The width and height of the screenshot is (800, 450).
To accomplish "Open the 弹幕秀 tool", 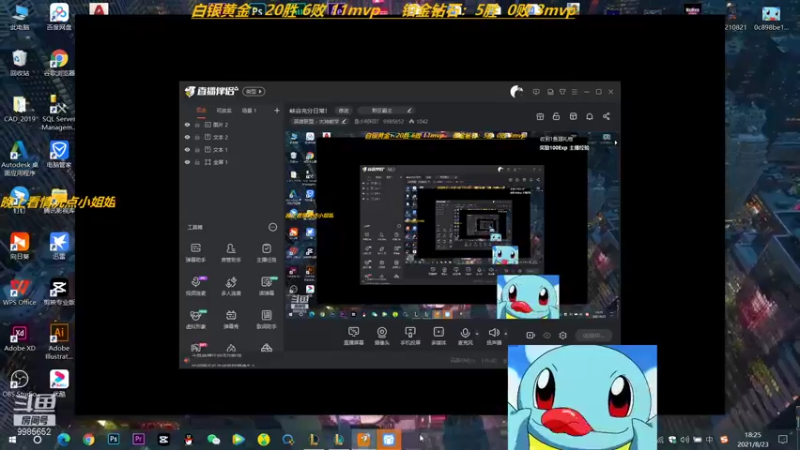I will [x=231, y=319].
